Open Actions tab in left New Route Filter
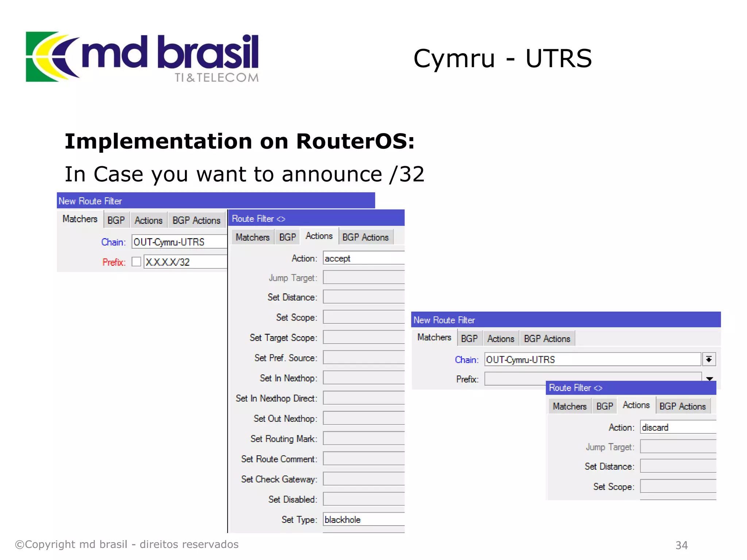 click(148, 220)
